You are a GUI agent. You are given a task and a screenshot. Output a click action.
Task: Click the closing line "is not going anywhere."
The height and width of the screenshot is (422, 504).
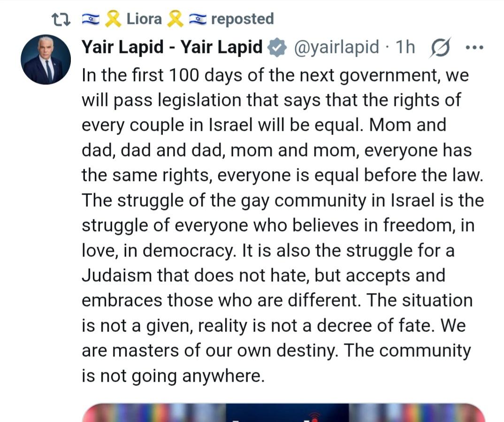click(173, 376)
